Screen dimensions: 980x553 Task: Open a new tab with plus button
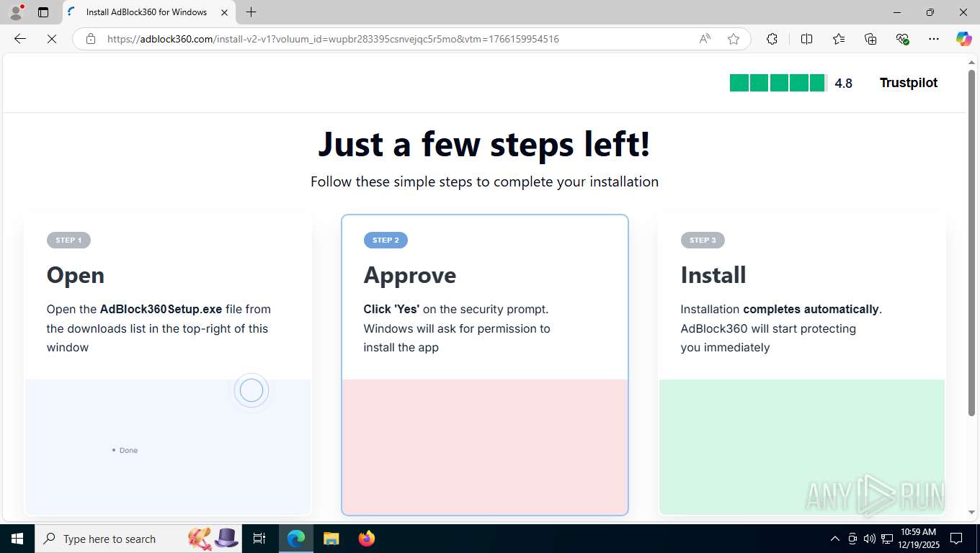click(251, 12)
